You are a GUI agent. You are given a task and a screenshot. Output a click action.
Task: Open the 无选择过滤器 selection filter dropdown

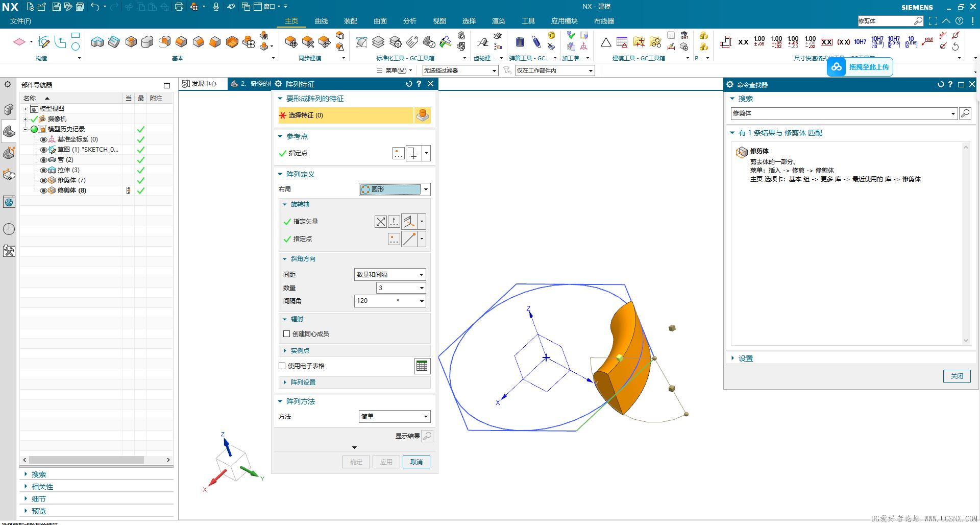pos(460,70)
